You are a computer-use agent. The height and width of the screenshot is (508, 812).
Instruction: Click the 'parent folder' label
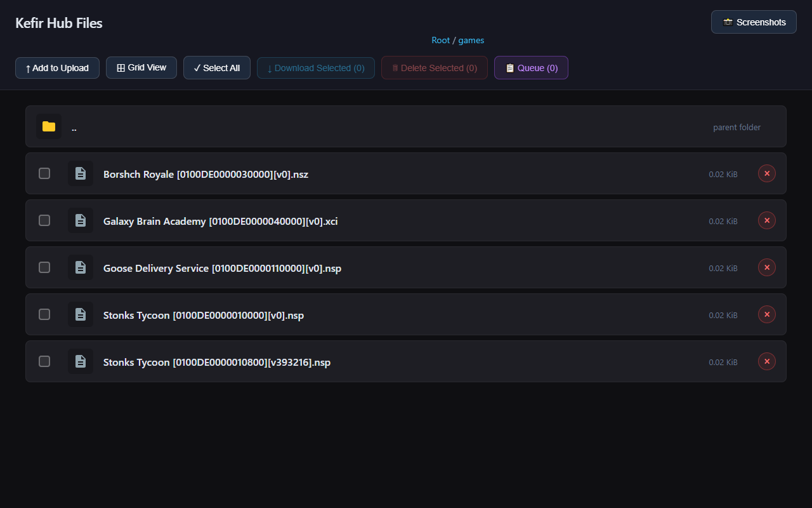(737, 127)
